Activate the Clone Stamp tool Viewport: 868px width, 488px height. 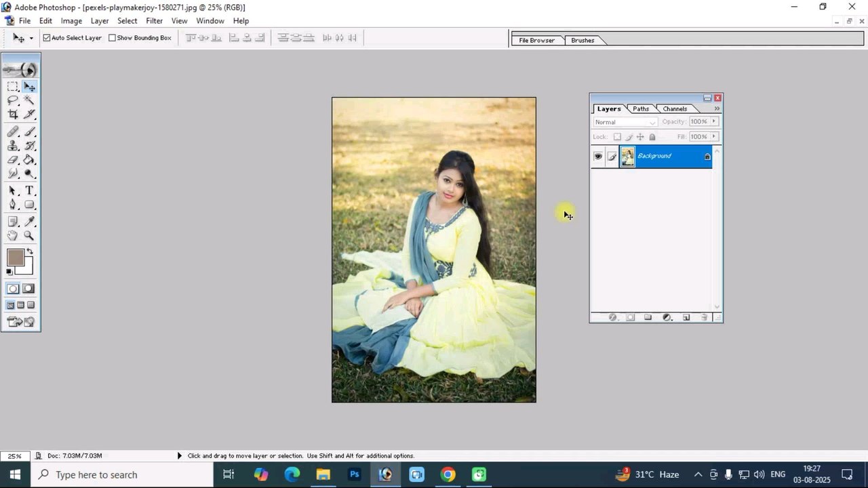pyautogui.click(x=13, y=146)
